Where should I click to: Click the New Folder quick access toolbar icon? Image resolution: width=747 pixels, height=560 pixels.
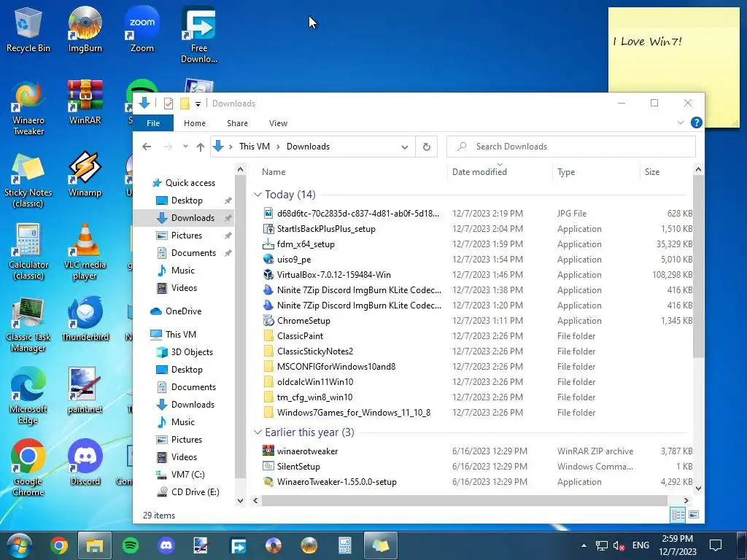[x=185, y=104]
